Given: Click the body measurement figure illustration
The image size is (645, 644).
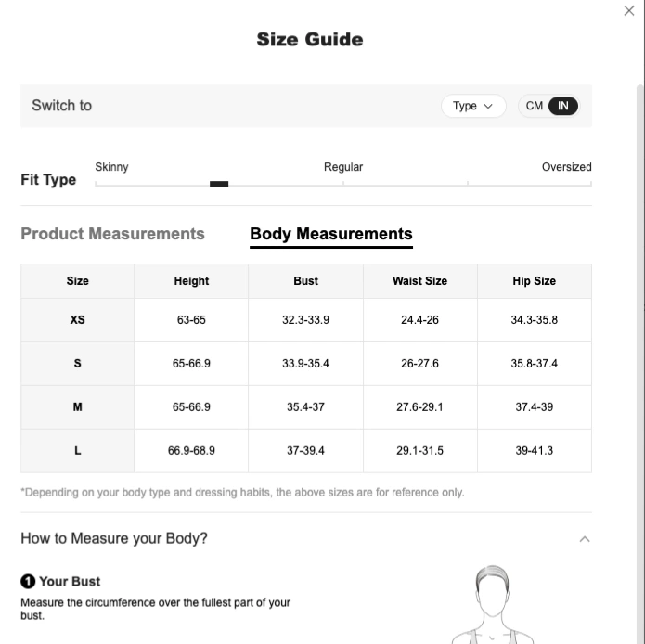Looking at the screenshot, I should point(492,604).
